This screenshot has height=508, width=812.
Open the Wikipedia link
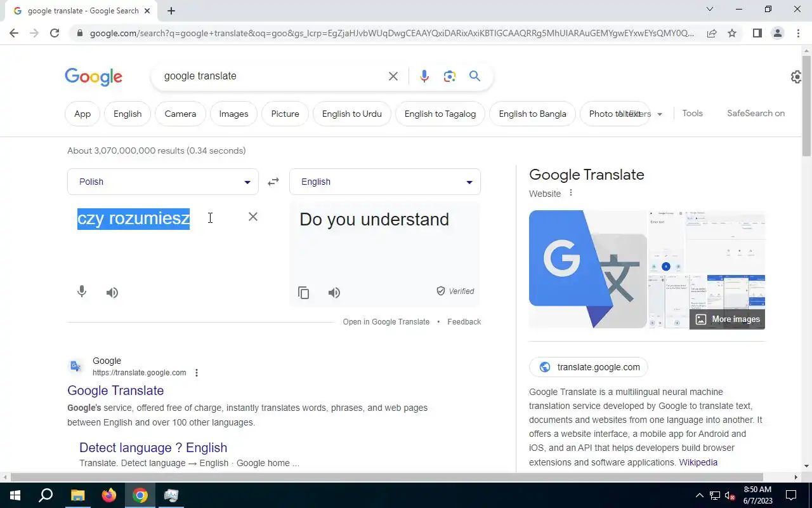[698, 462]
